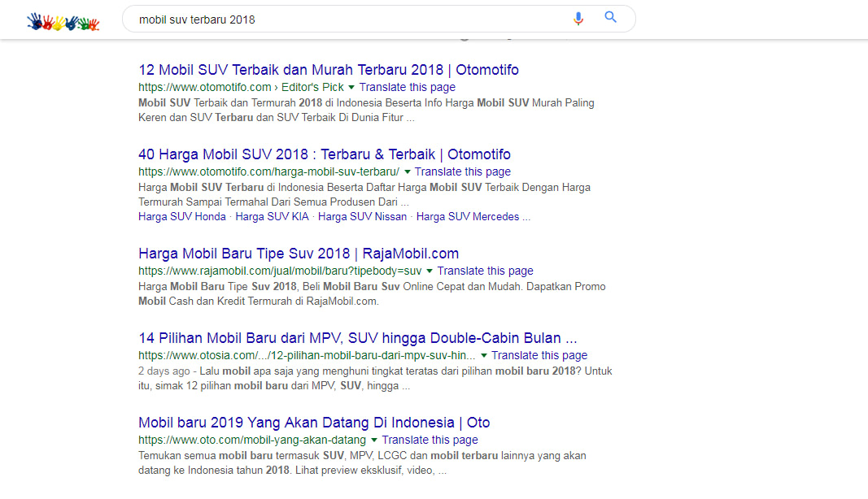The image size is (868, 499).
Task: Translate the rajamobil.com page
Action: 485,271
